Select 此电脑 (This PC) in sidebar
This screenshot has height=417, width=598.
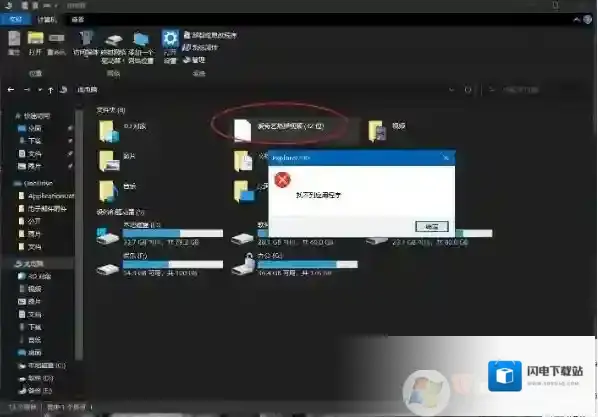click(x=34, y=264)
